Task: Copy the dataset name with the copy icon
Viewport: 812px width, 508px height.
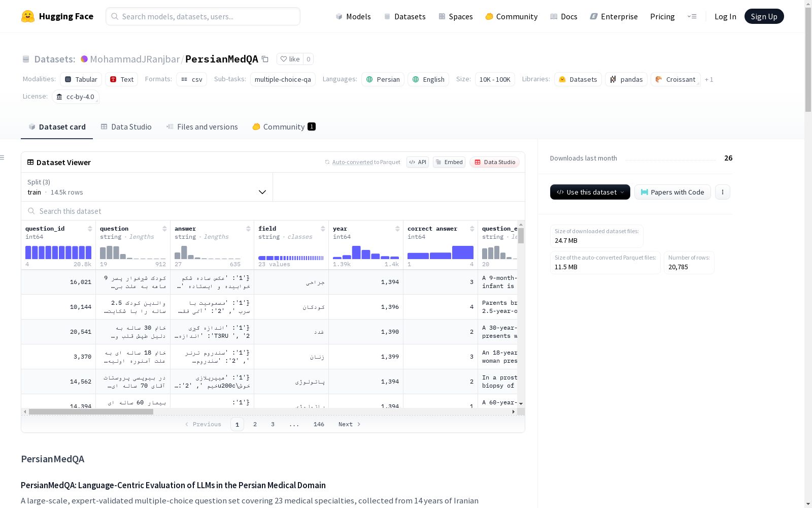Action: [265, 59]
